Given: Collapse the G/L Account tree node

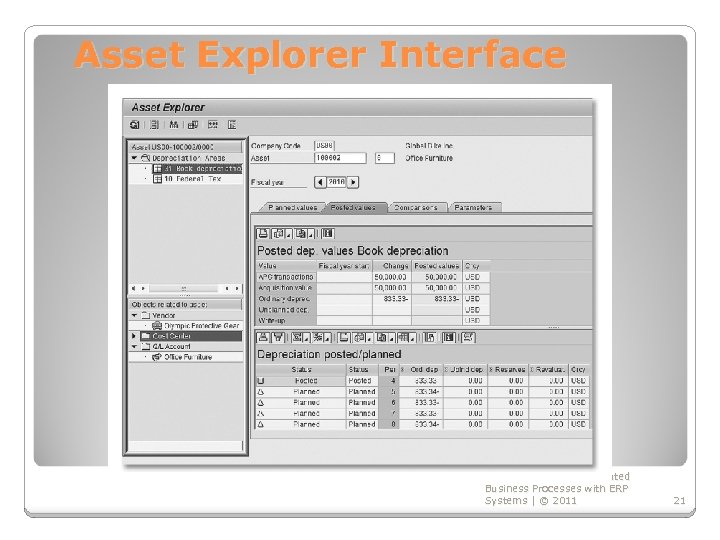Looking at the screenshot, I should pyautogui.click(x=134, y=346).
